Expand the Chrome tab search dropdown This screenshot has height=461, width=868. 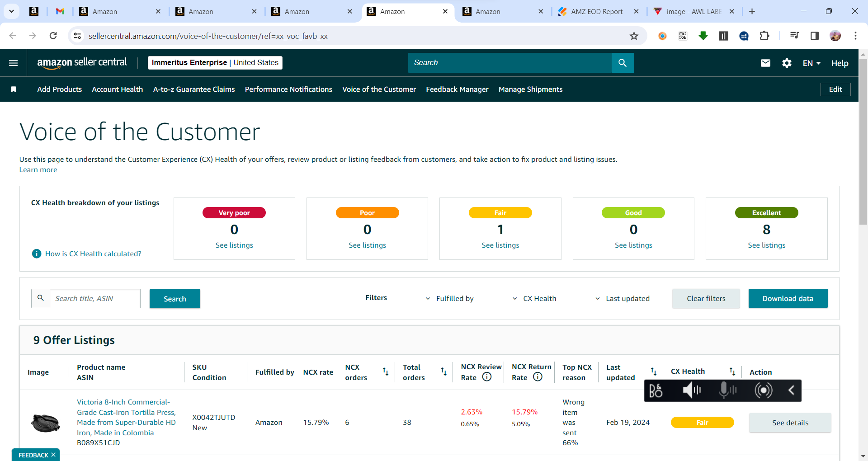11,11
